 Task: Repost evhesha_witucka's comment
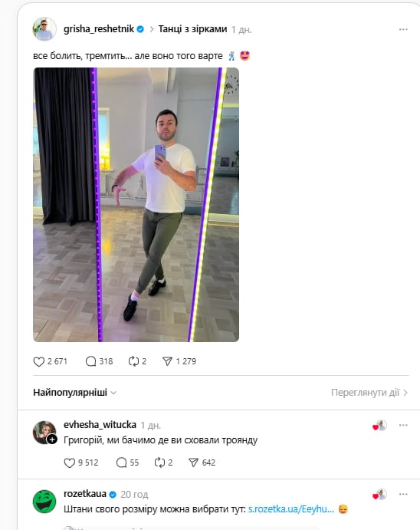pos(159,463)
